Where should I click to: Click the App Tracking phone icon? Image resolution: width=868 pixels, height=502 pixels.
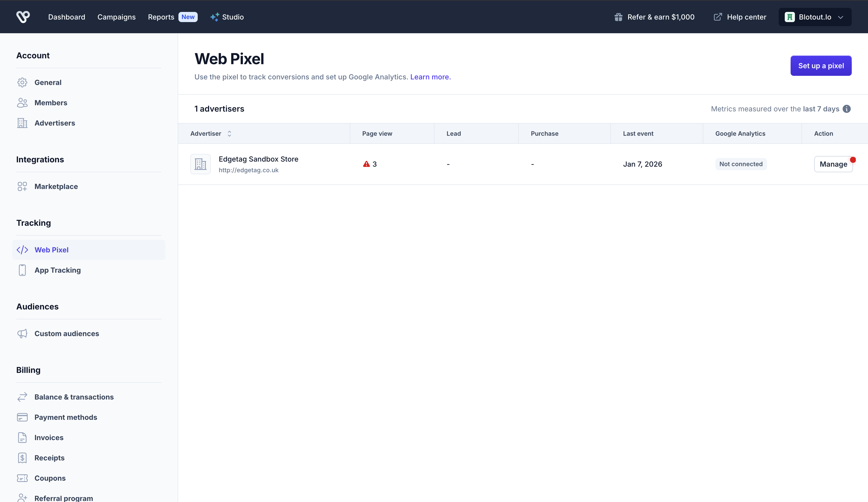pyautogui.click(x=22, y=270)
